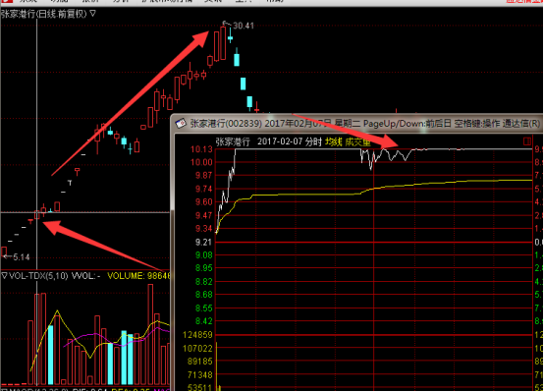Select the tallest red candlestick near 30.41
The image size is (544, 392).
tap(223, 43)
